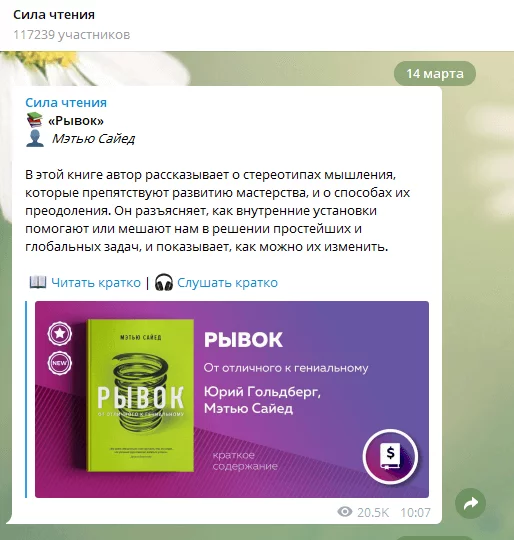514x540 pixels.
Task: Click the star badge on the preview
Action: [x=60, y=333]
